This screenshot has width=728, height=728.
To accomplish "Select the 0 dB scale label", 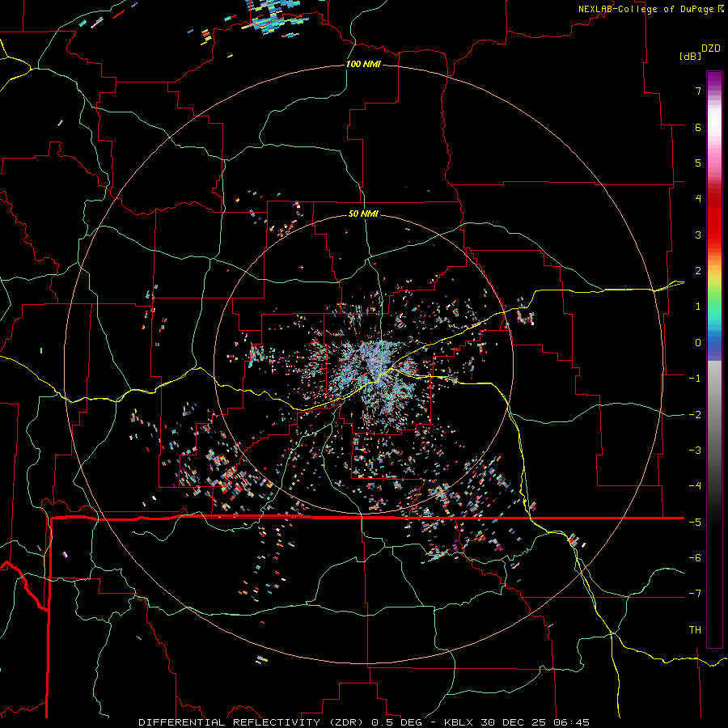I will (x=698, y=343).
